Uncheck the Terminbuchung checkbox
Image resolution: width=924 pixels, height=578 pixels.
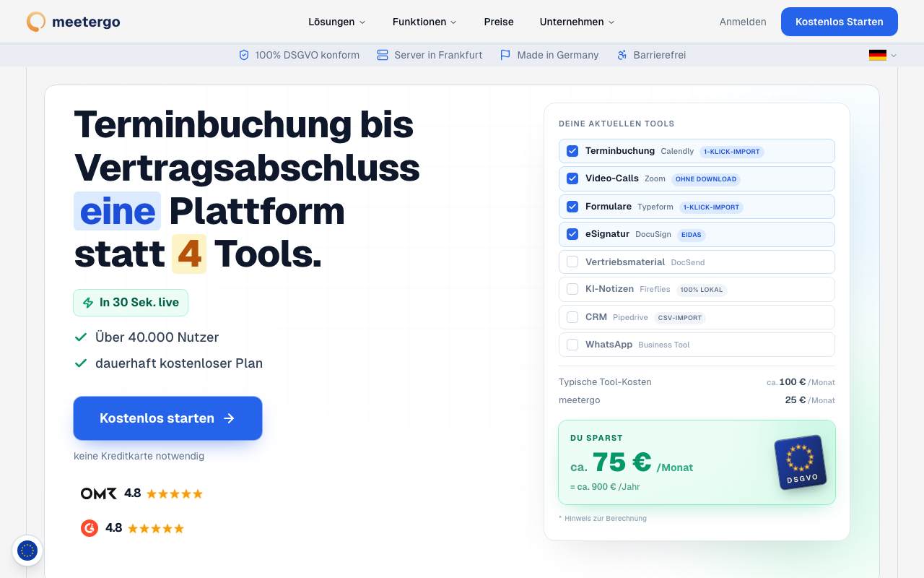point(572,151)
